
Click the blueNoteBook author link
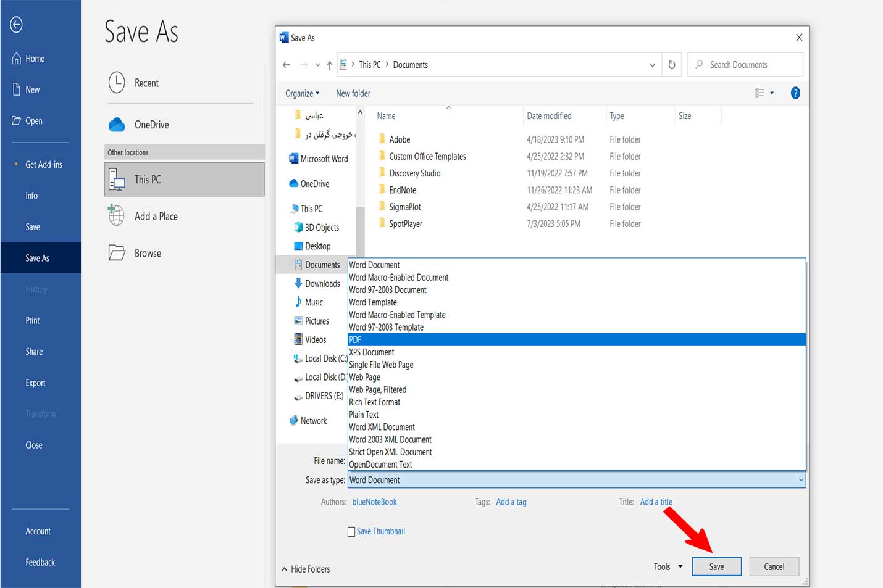tap(374, 502)
